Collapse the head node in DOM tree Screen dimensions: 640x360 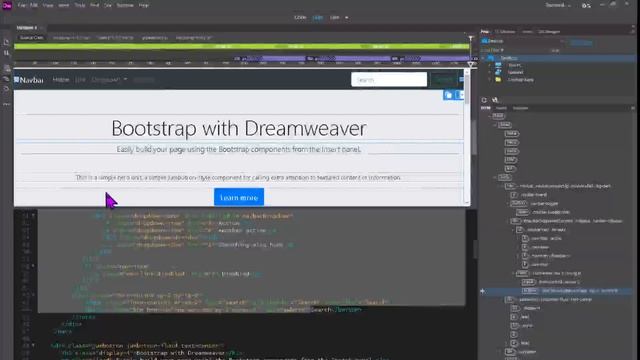496,125
